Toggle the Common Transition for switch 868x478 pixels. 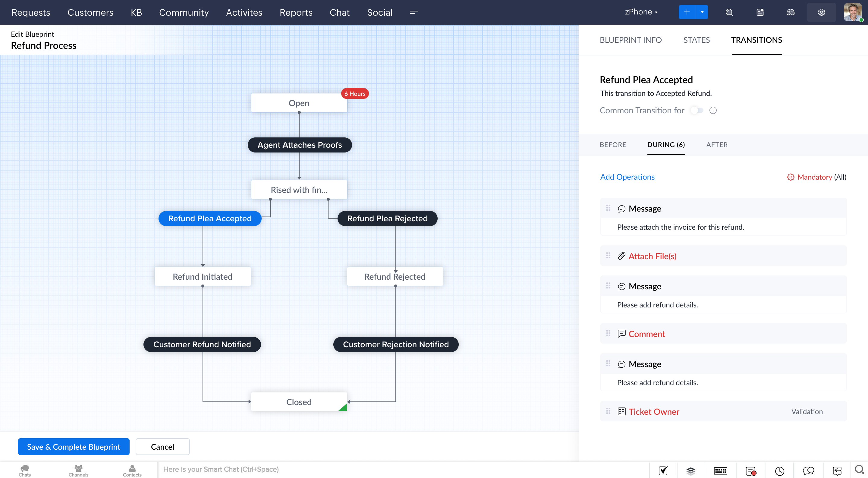697,111
